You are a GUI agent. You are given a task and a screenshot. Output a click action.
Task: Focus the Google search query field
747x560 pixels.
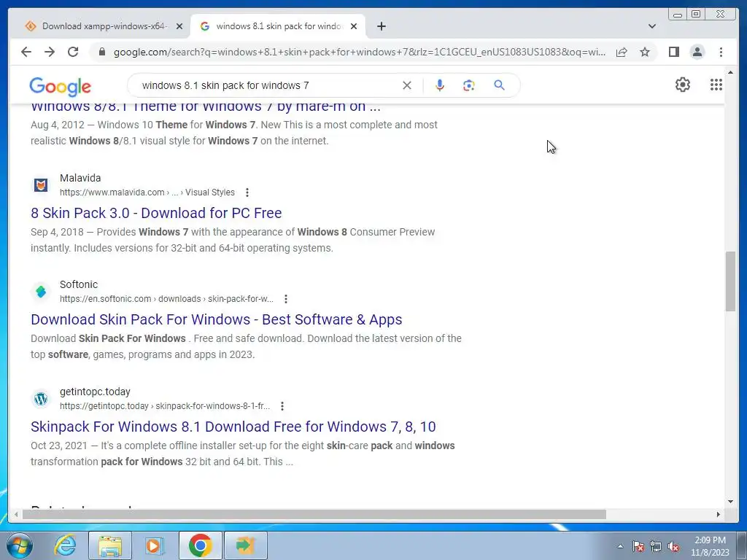tap(267, 85)
